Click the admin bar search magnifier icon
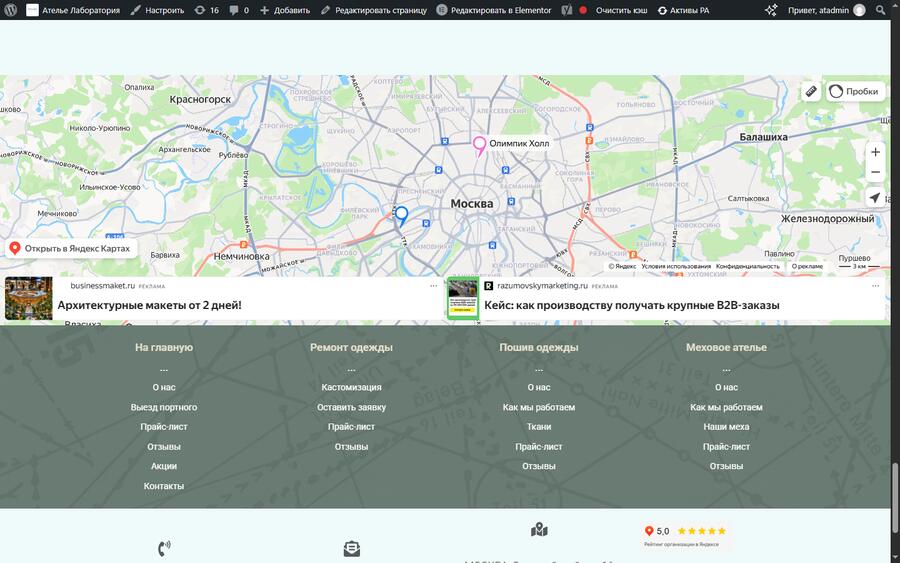 (x=880, y=10)
